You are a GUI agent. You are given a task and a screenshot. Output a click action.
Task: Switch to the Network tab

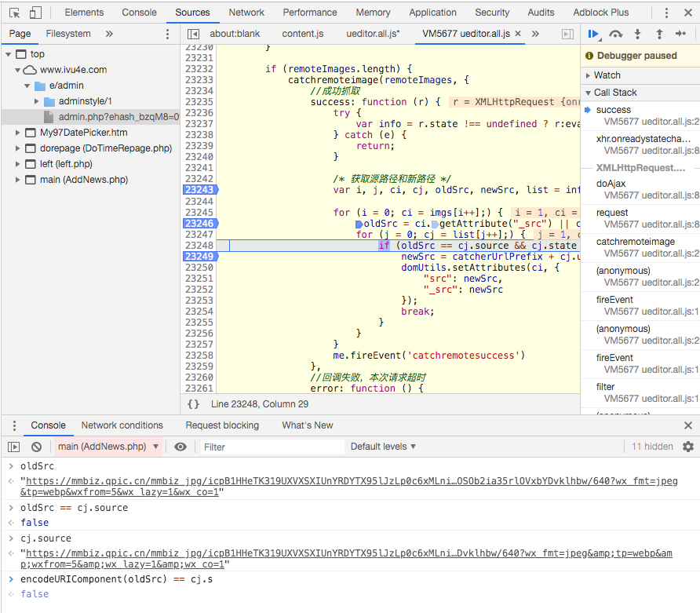[246, 13]
